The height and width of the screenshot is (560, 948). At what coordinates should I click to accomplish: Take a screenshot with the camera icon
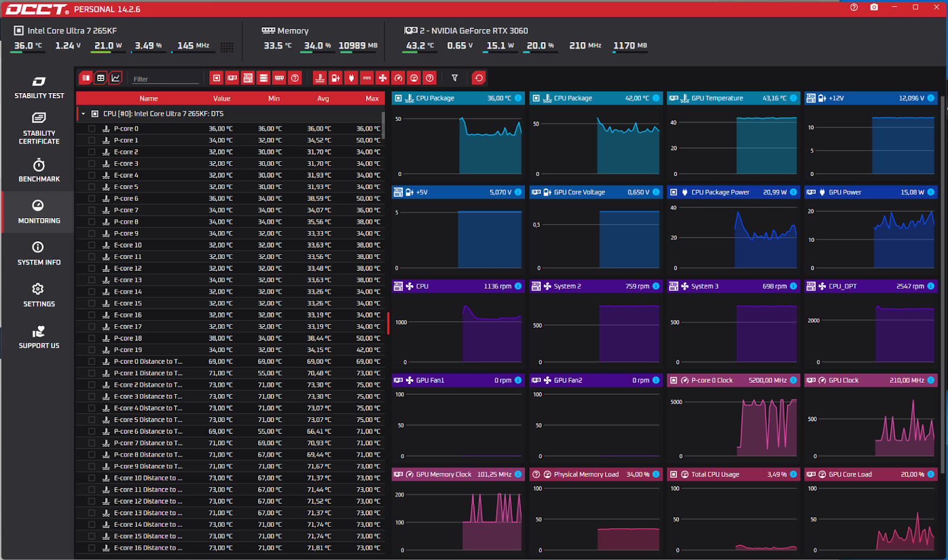pos(874,7)
